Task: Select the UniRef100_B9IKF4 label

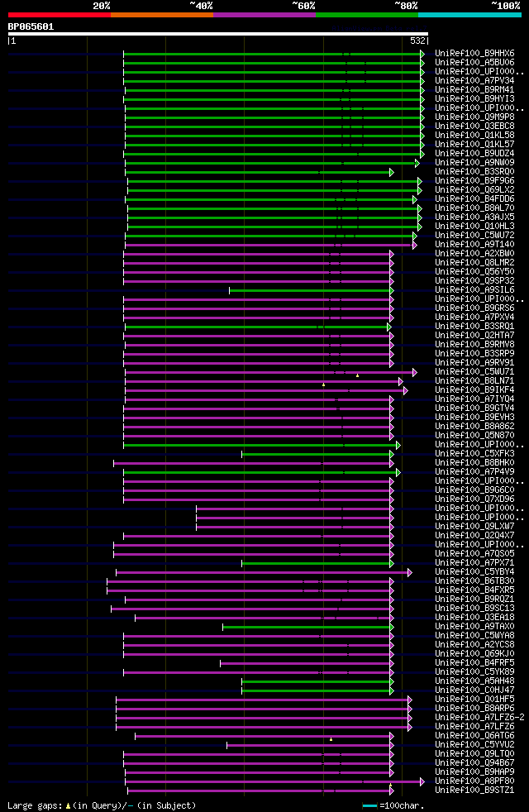Action: 474,390
